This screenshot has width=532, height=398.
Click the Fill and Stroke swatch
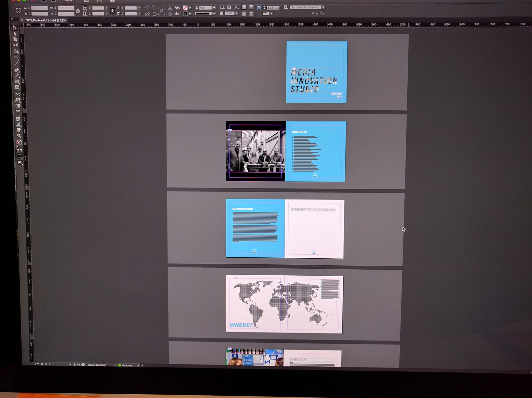pyautogui.click(x=19, y=142)
